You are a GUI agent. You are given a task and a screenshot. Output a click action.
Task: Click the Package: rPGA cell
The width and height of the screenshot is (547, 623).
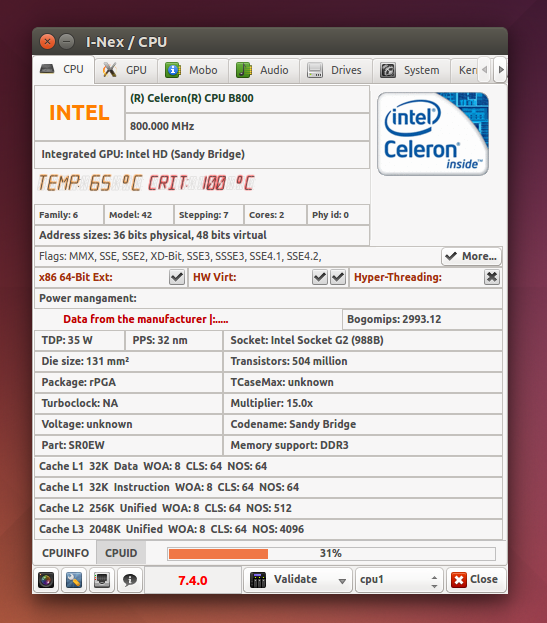pyautogui.click(x=128, y=383)
